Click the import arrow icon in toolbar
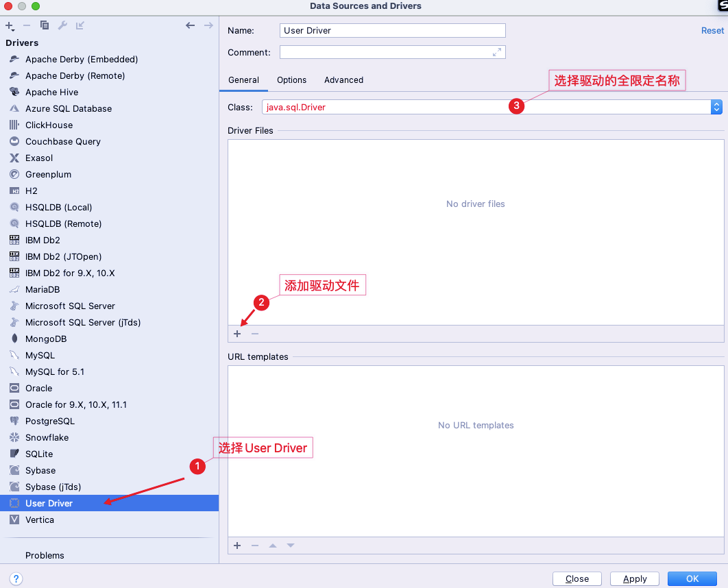Screen dimensions: 728x588 click(80, 25)
